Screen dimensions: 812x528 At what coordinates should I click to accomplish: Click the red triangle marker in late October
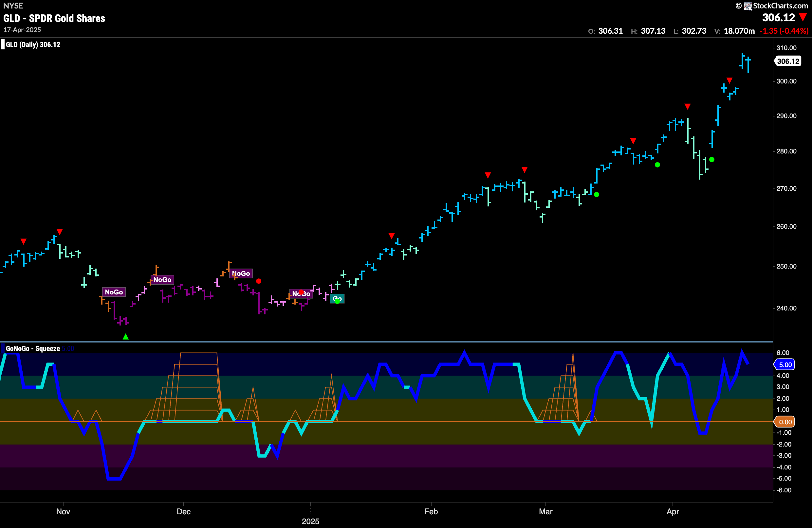coord(23,242)
